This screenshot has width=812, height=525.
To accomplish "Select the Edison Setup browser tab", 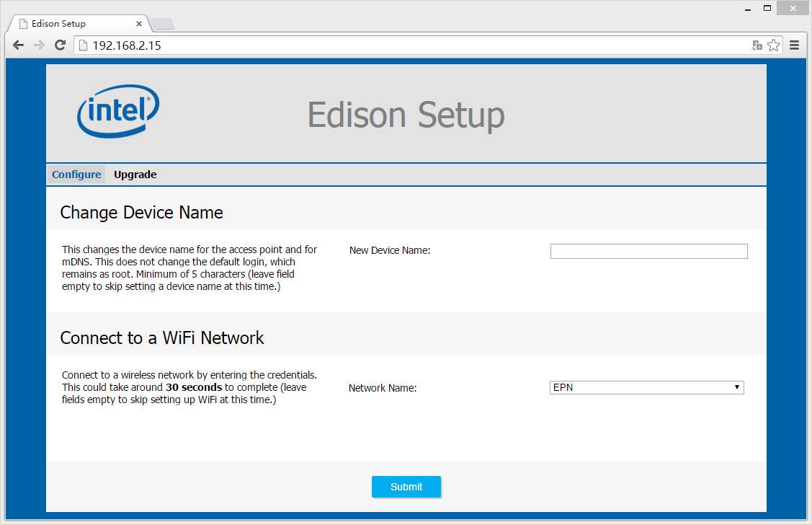I will 80,23.
